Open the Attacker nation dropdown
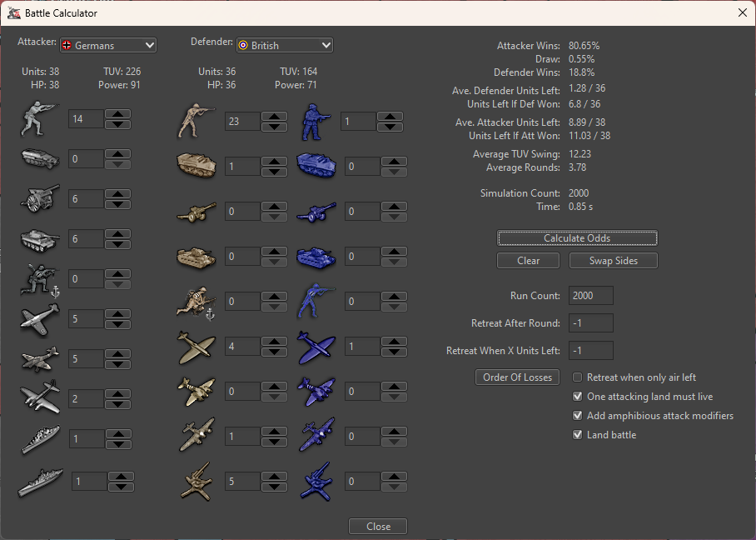756x540 pixels. pyautogui.click(x=108, y=45)
